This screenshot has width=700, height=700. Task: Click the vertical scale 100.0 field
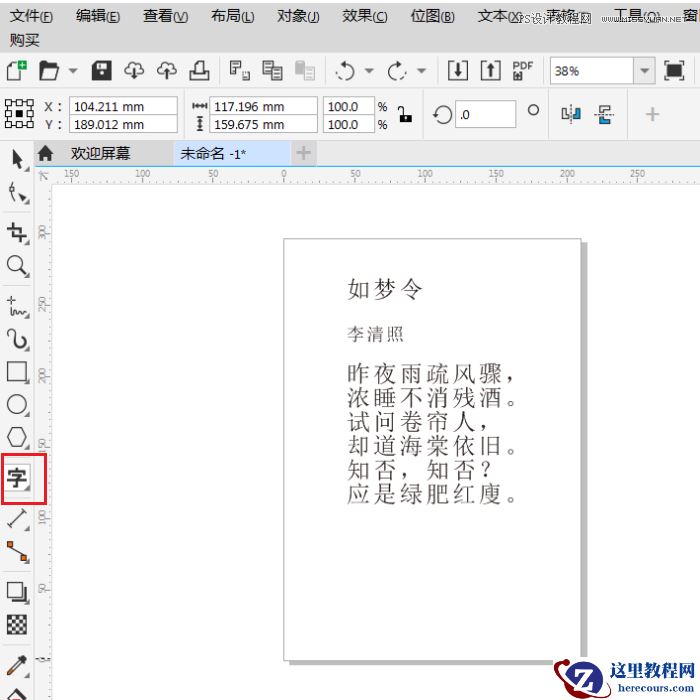click(x=349, y=124)
